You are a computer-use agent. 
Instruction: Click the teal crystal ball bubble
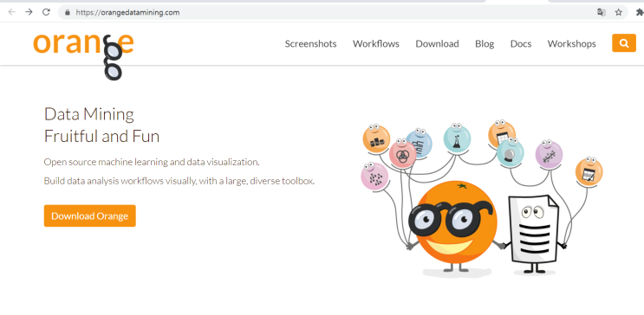[511, 152]
